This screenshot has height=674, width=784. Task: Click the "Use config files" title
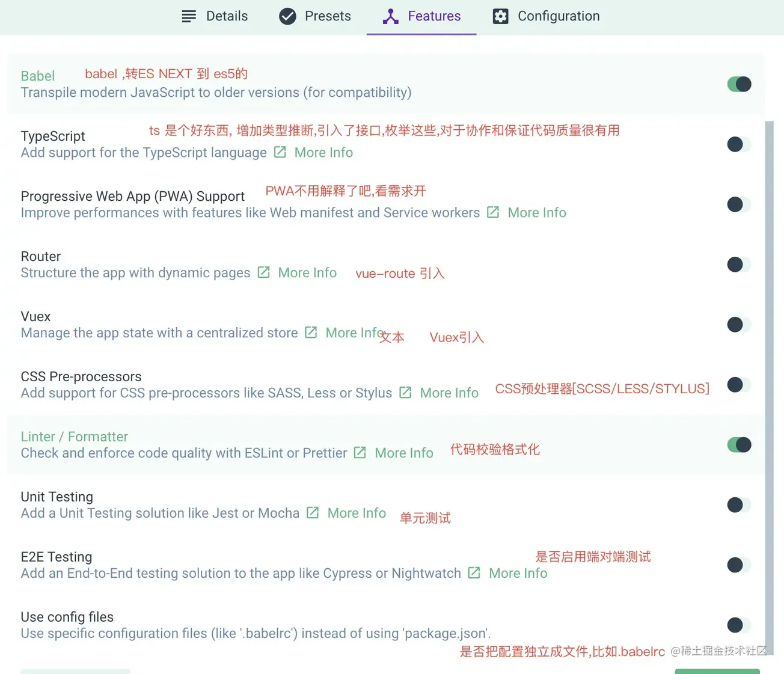(67, 617)
